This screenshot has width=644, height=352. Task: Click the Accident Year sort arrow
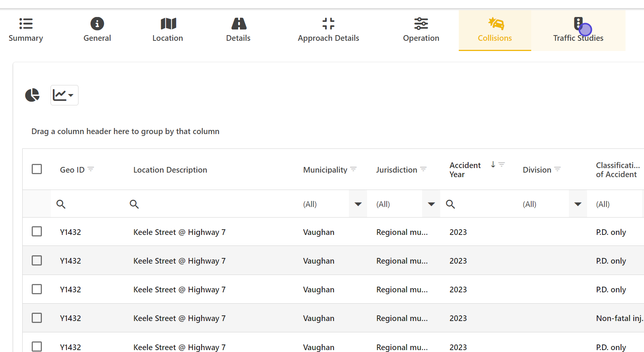pyautogui.click(x=493, y=165)
